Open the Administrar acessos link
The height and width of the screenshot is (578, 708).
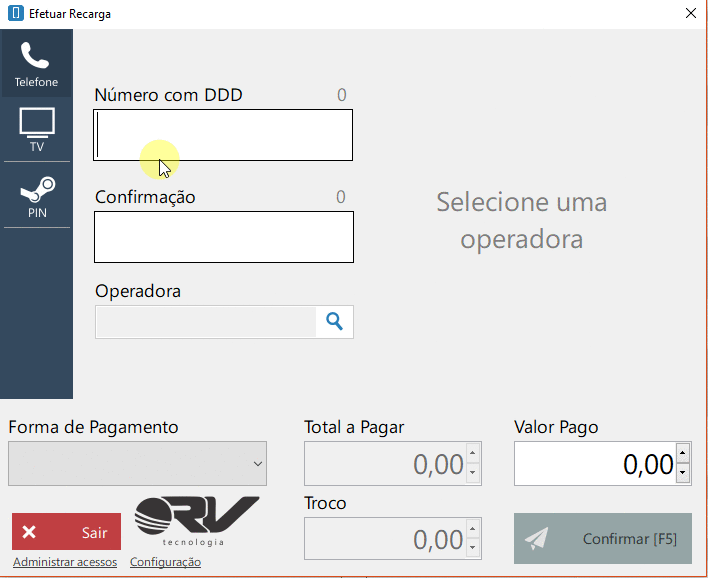coord(65,562)
